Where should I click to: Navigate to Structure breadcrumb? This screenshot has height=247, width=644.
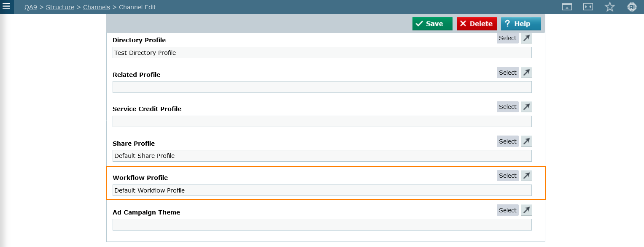[60, 7]
